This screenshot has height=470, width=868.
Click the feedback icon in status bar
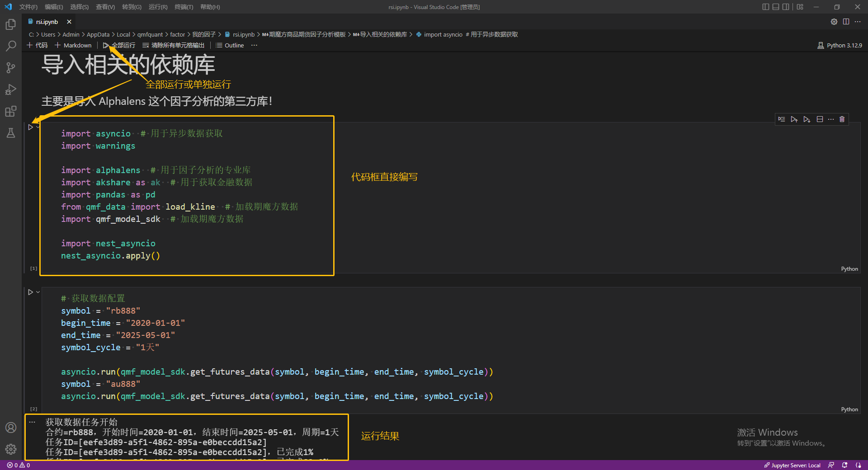pos(831,465)
